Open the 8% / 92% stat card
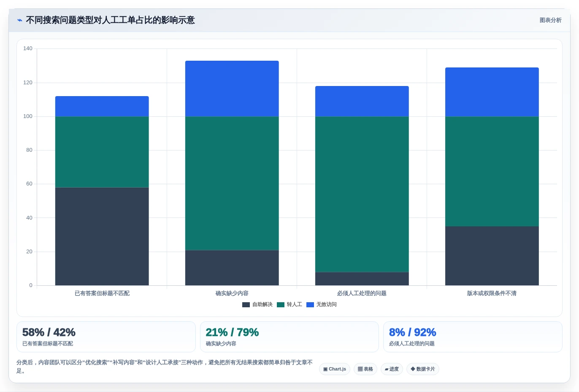Screen dimensions: 579x392 click(x=473, y=337)
